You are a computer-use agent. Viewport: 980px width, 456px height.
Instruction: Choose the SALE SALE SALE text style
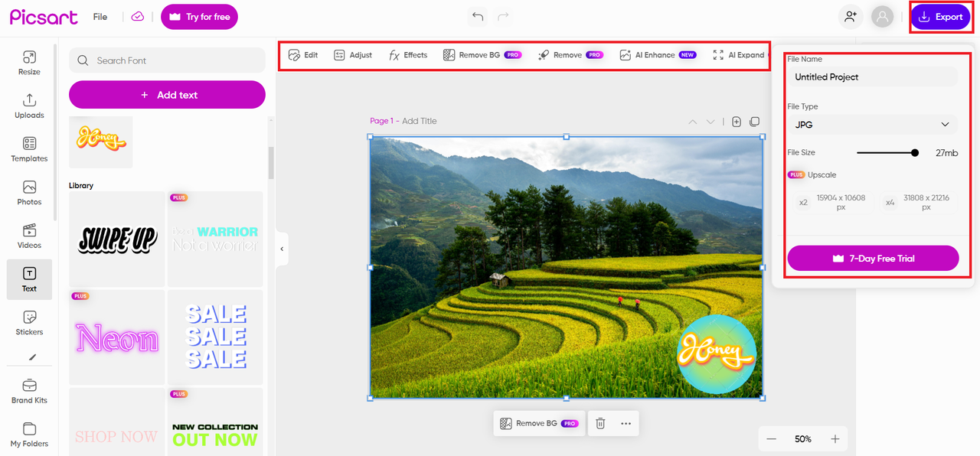(215, 337)
